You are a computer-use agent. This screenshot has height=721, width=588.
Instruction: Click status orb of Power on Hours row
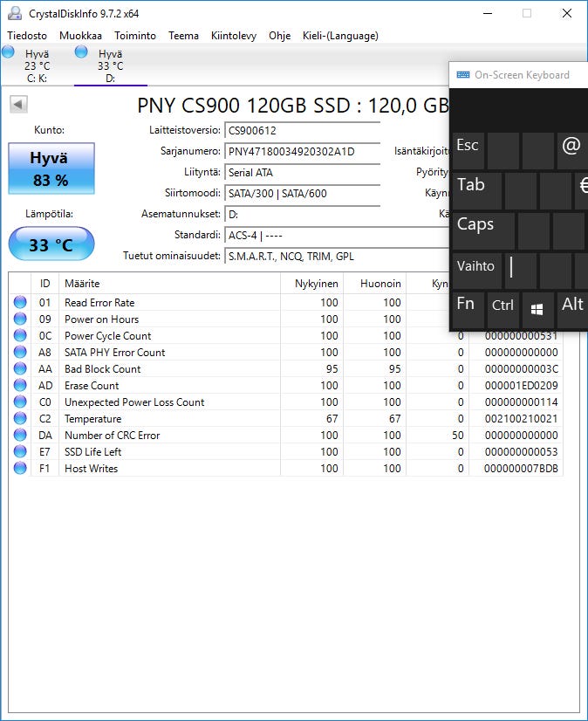tap(20, 319)
